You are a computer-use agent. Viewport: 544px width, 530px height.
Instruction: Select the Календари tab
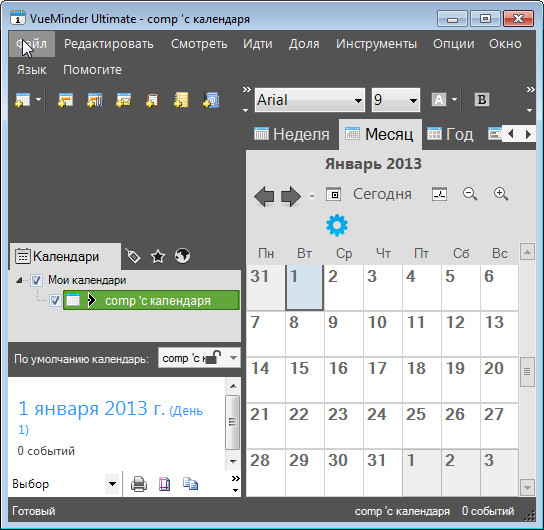(x=65, y=256)
